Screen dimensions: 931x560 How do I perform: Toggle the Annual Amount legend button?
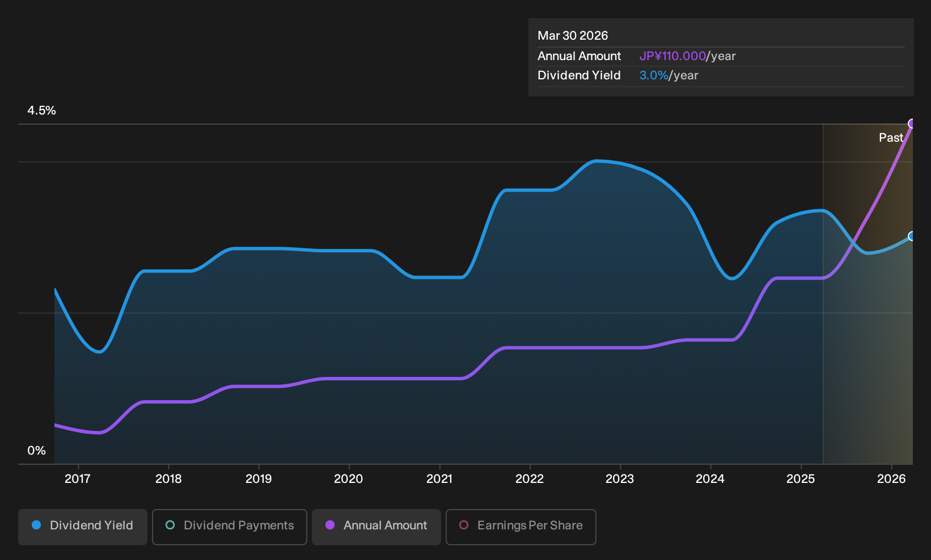click(376, 527)
